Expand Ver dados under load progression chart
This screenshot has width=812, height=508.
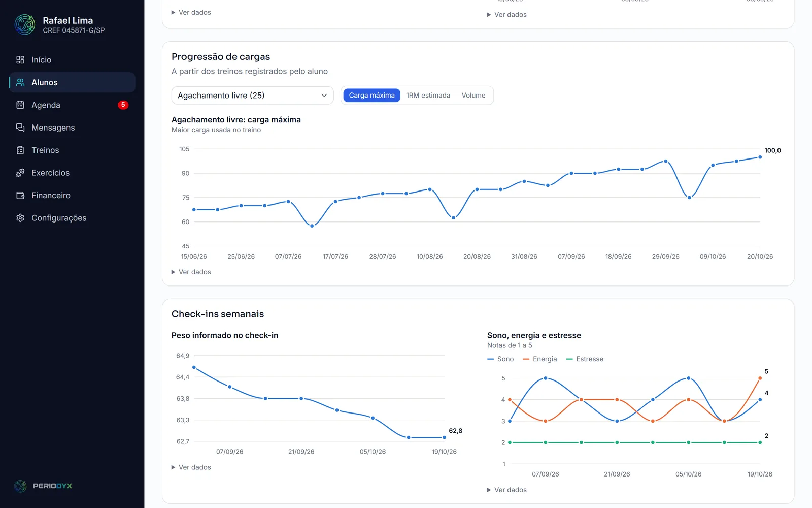point(191,272)
